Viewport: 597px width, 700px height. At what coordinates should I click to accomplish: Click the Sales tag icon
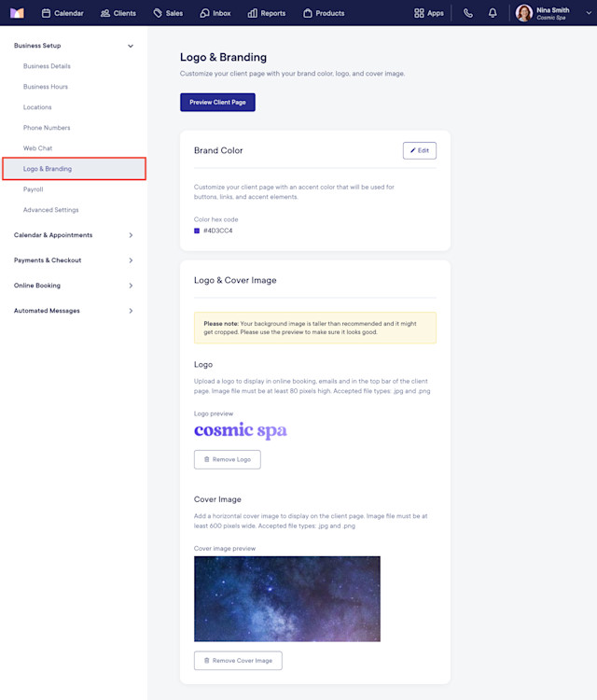(x=158, y=13)
